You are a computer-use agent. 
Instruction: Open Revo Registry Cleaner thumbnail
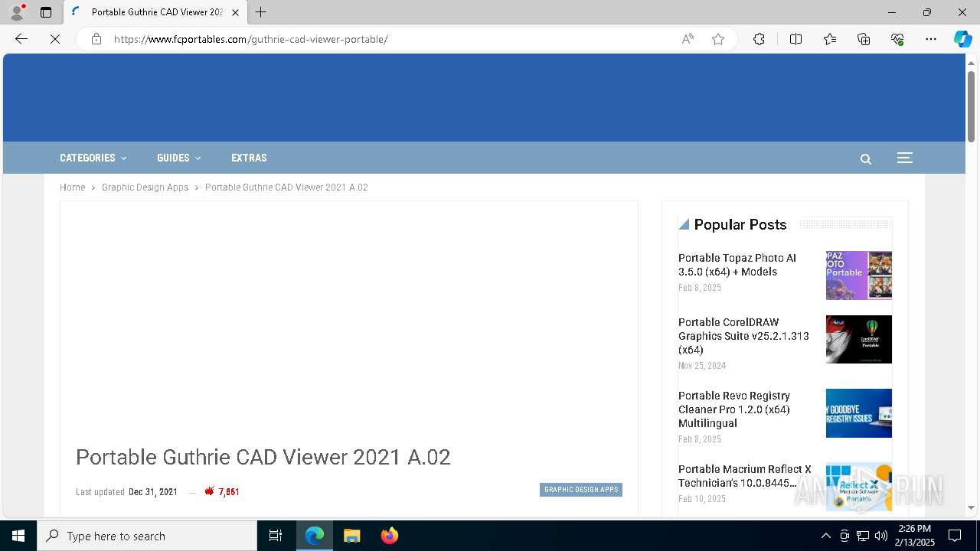[859, 413]
